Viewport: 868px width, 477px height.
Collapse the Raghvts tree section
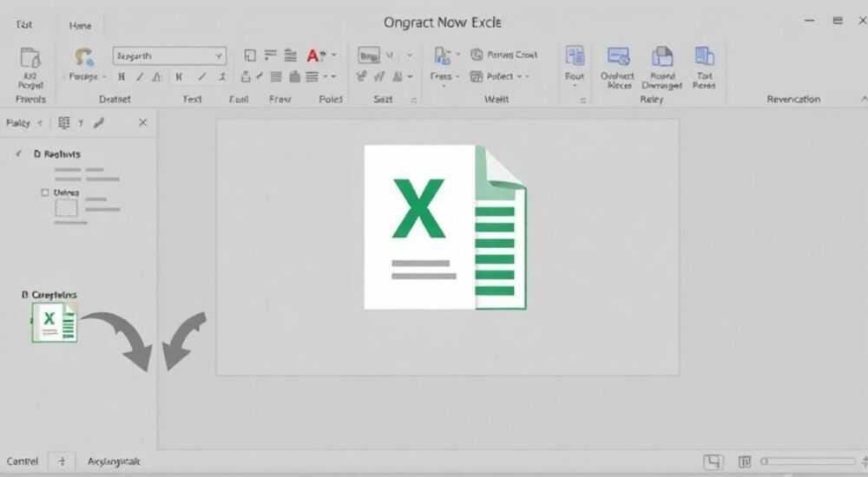[19, 154]
